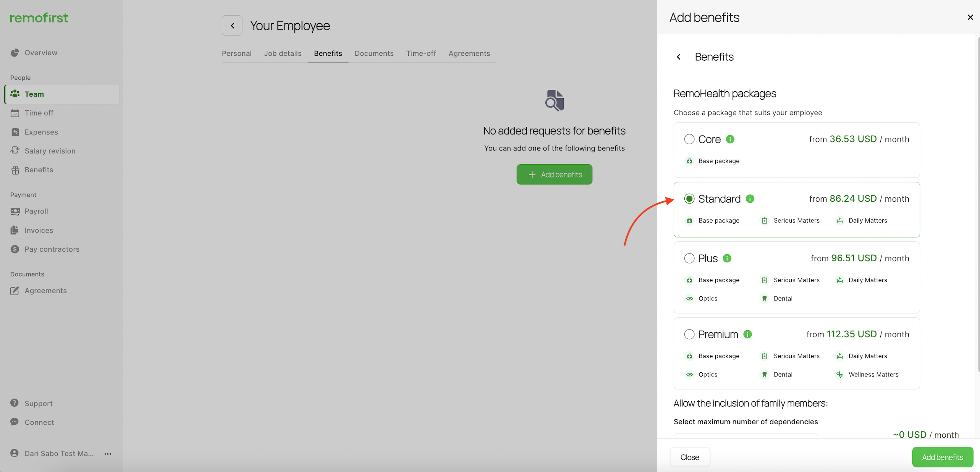Screen dimensions: 980x472
Task: Click the 112.35 USD Premium price
Action: click(x=852, y=334)
